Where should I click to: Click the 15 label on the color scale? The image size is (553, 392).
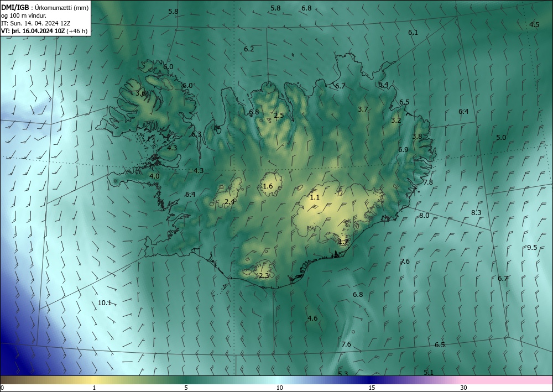pyautogui.click(x=372, y=388)
